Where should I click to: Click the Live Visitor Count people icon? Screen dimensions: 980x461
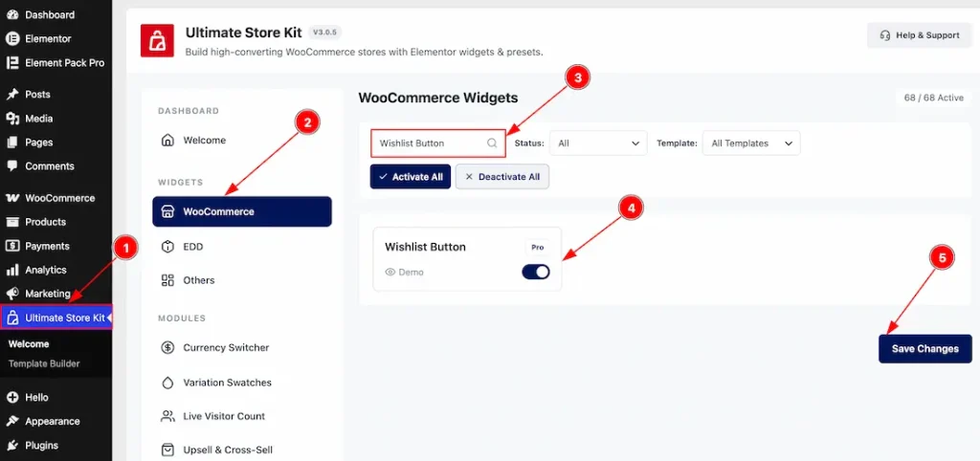pyautogui.click(x=167, y=416)
